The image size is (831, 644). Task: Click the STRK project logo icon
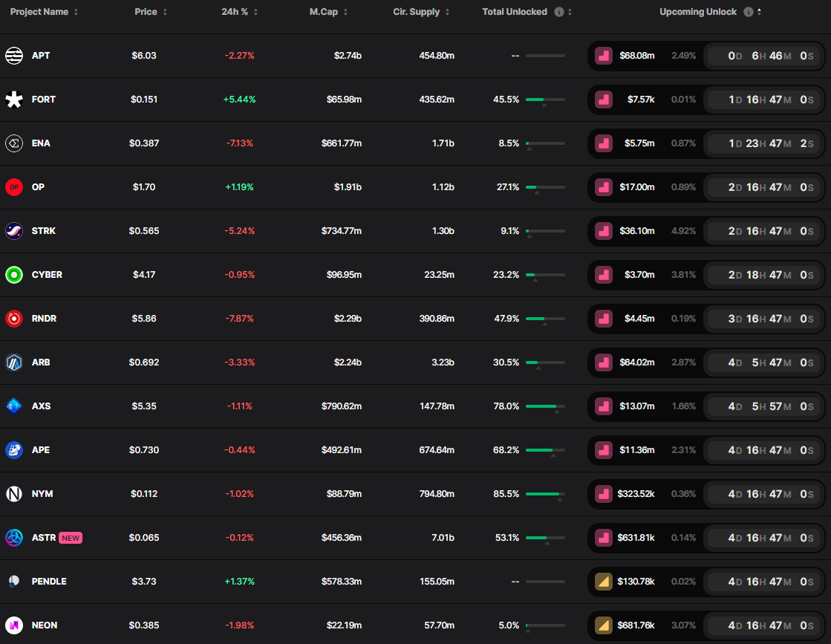(x=14, y=231)
